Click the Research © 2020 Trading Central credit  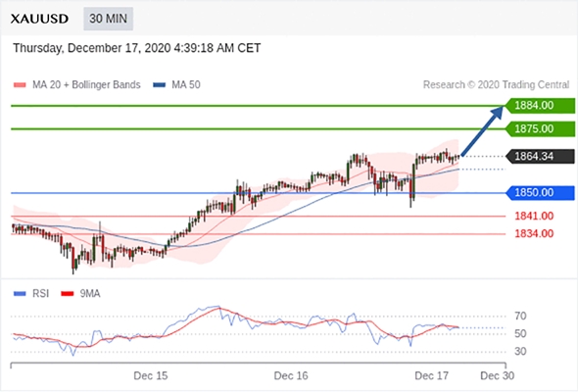pyautogui.click(x=496, y=85)
